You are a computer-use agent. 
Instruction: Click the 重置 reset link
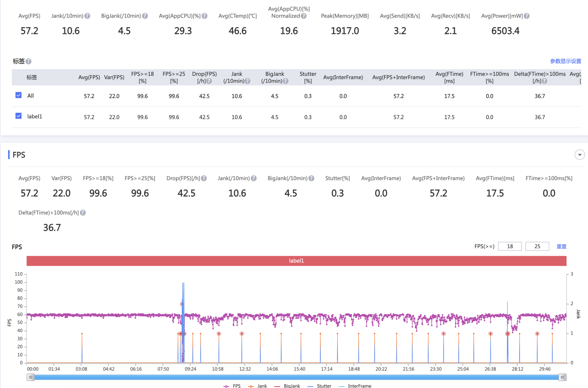pyautogui.click(x=561, y=246)
